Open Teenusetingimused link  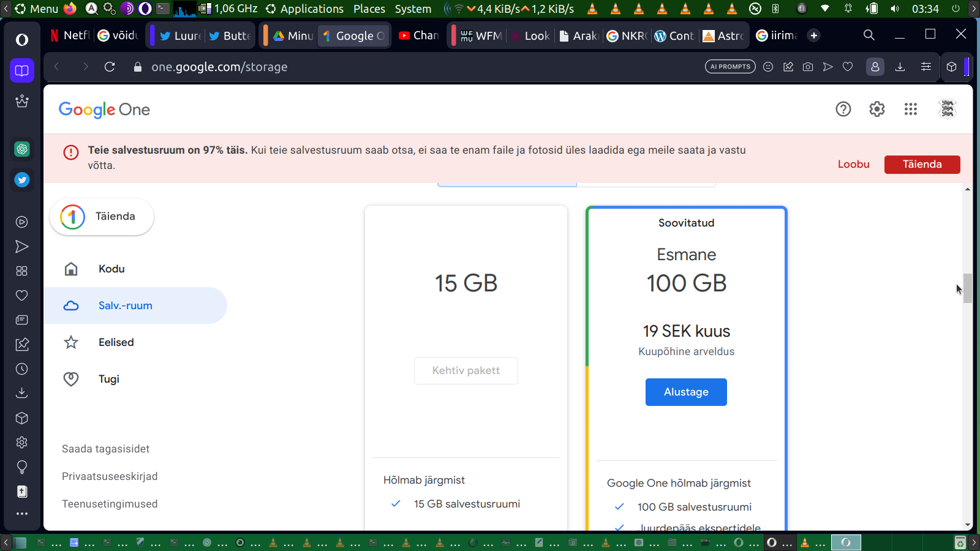(110, 504)
